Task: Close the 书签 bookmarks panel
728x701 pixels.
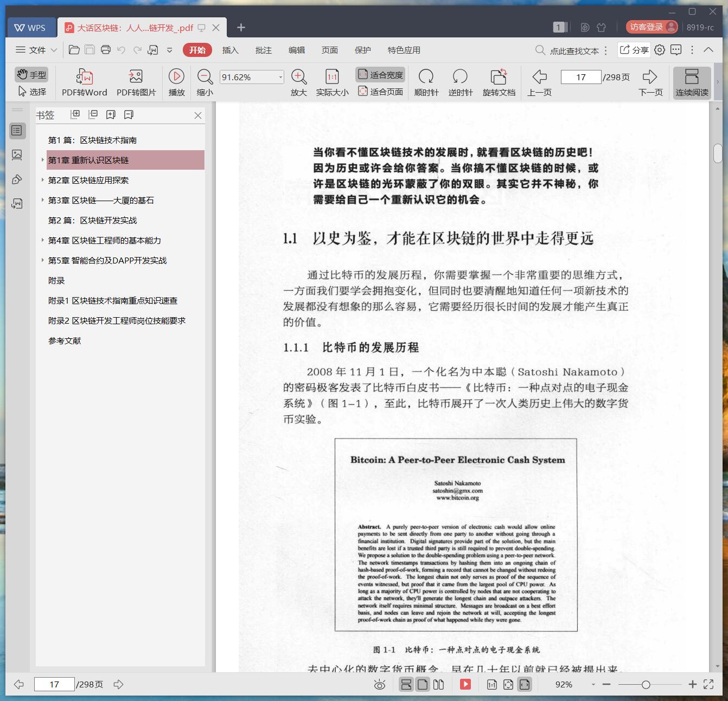Action: coord(198,115)
